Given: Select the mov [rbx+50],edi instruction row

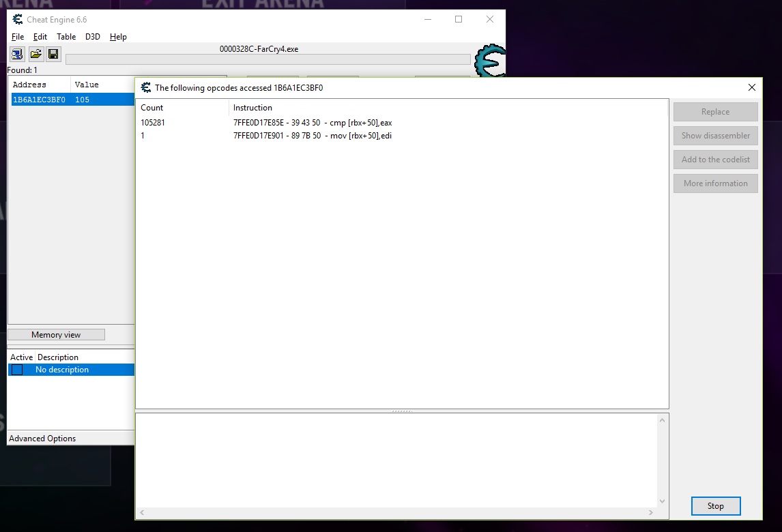Looking at the screenshot, I should (x=312, y=136).
